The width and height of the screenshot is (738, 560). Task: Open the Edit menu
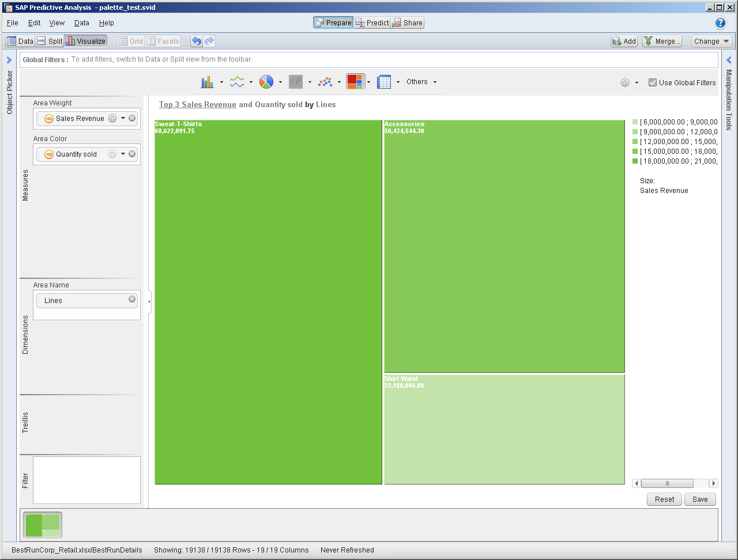coord(35,23)
